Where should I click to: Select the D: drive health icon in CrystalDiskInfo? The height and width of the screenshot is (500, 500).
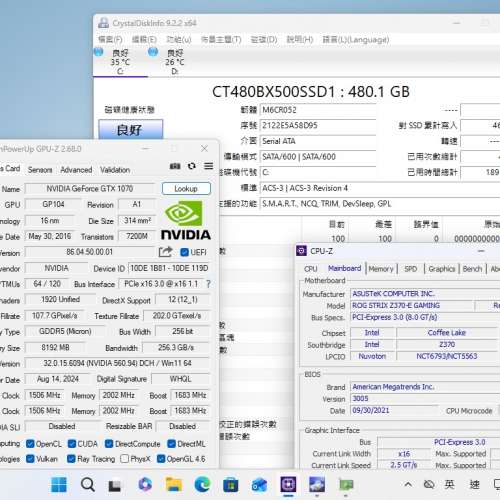point(153,52)
